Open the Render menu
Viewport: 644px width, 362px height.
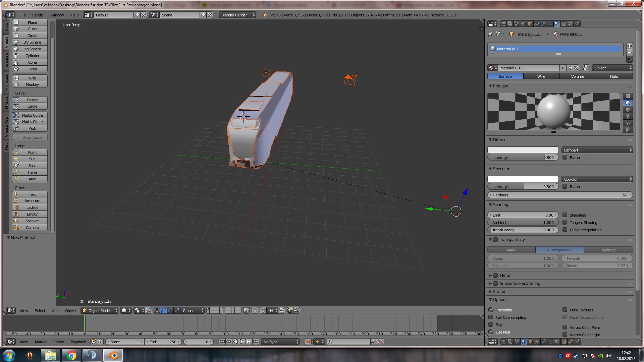click(38, 15)
